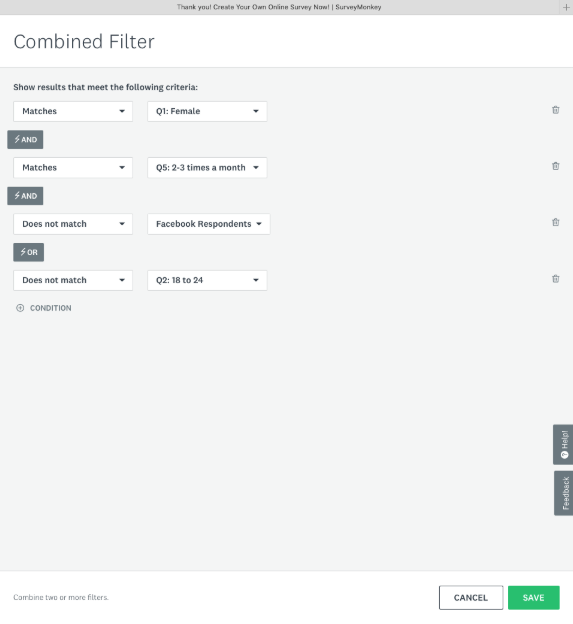Image resolution: width=573 pixels, height=624 pixels.
Task: Delete the Q5: 2-3 times a month row
Action: coord(555,166)
